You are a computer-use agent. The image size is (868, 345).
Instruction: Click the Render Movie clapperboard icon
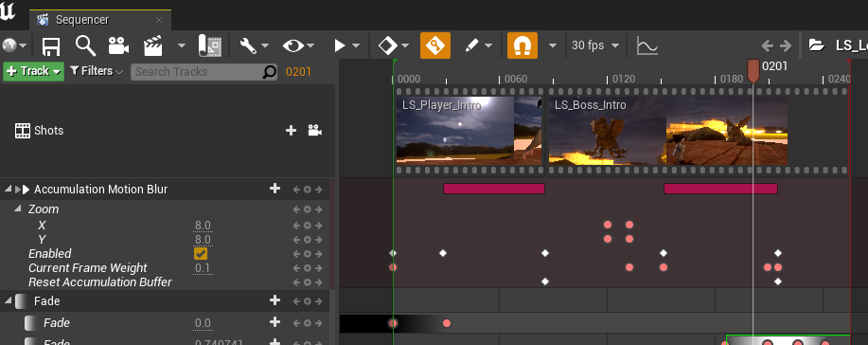click(152, 46)
